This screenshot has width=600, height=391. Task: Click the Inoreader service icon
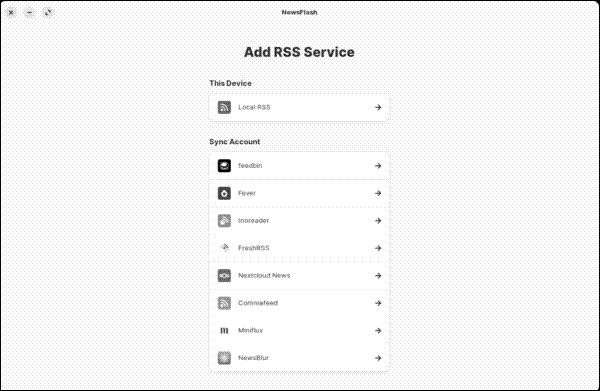click(x=224, y=221)
